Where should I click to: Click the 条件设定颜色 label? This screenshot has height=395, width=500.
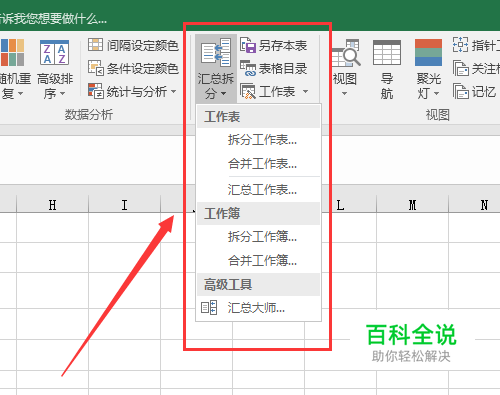(x=143, y=69)
